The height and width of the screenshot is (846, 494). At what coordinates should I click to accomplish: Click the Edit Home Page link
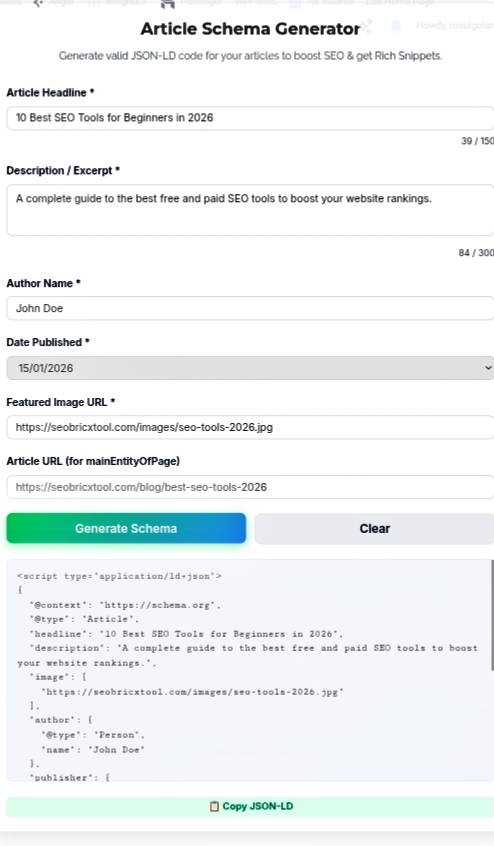click(x=400, y=2)
